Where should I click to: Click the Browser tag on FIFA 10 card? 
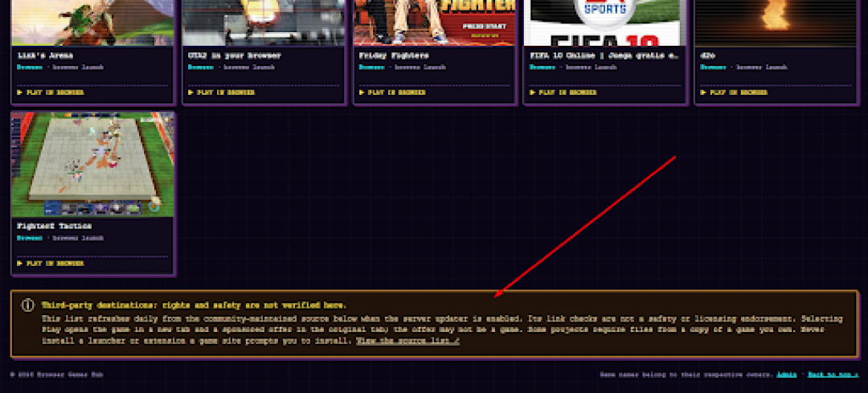tap(542, 68)
